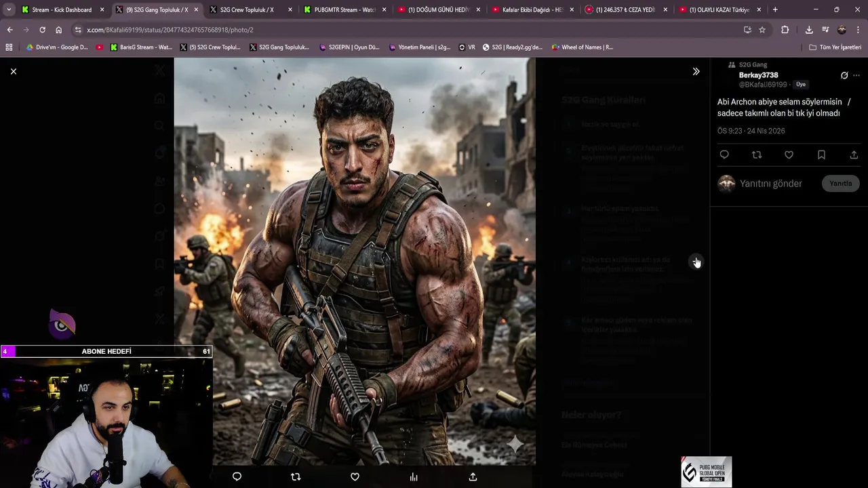The image size is (868, 488).
Task: Open the Grok icon beside Berkay3738
Action: click(844, 75)
